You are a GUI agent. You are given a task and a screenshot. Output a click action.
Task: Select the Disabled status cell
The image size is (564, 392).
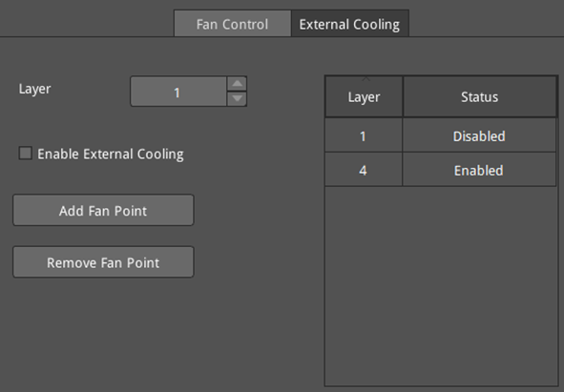(x=479, y=135)
